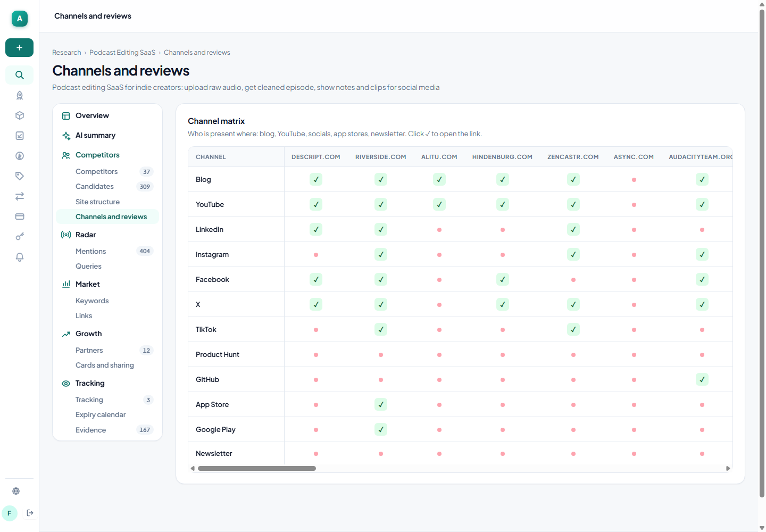Viewport: 766px width, 532px height.
Task: Open Zencastr's TikTok checkmark link
Action: point(573,329)
